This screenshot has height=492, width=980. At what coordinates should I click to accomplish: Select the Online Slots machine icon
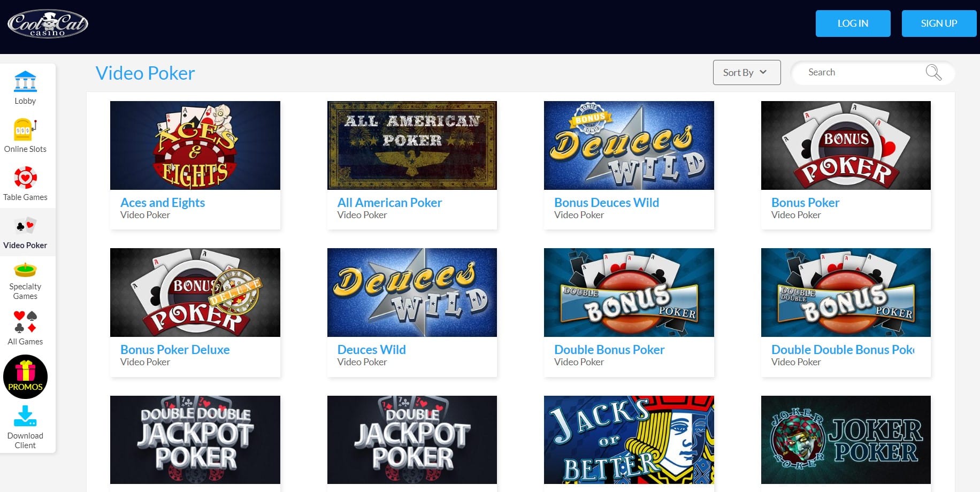coord(25,129)
